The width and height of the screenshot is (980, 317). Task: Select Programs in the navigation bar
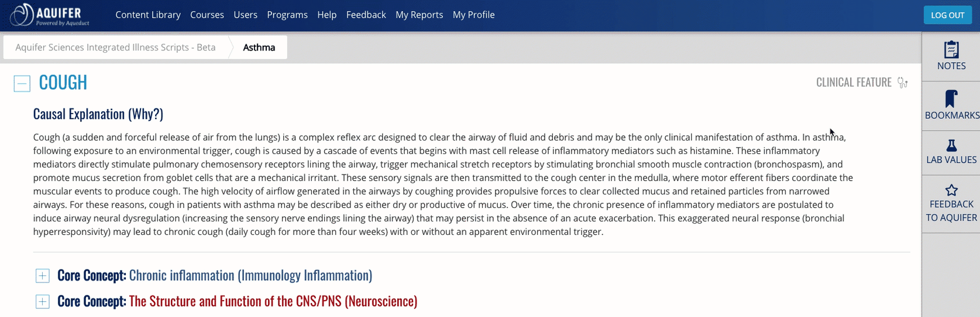tap(287, 15)
